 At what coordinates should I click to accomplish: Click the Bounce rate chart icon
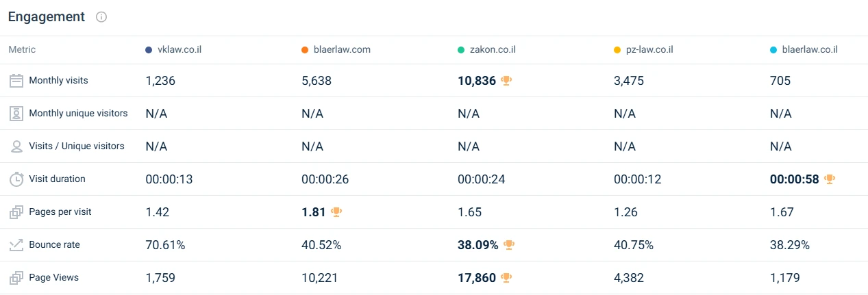tap(16, 245)
